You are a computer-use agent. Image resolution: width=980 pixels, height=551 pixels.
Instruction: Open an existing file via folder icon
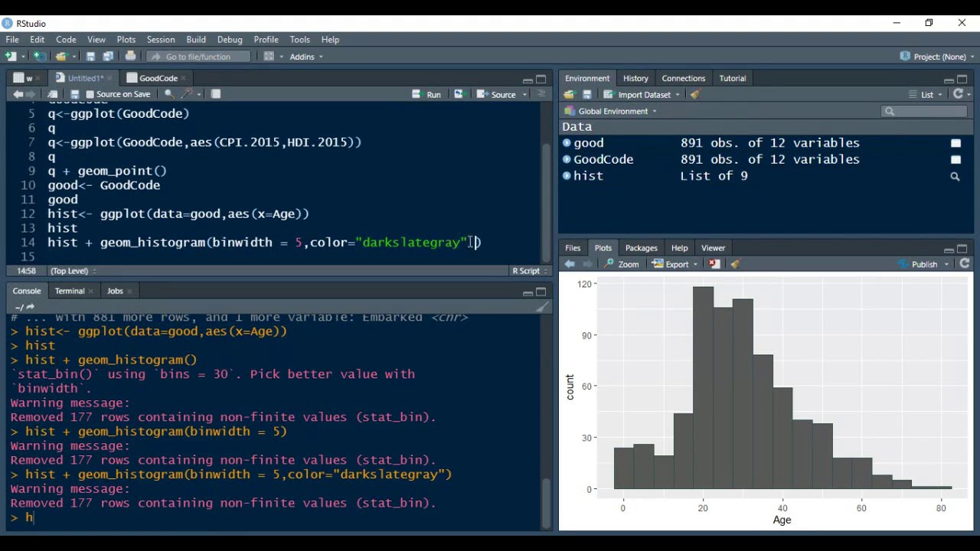pyautogui.click(x=61, y=57)
